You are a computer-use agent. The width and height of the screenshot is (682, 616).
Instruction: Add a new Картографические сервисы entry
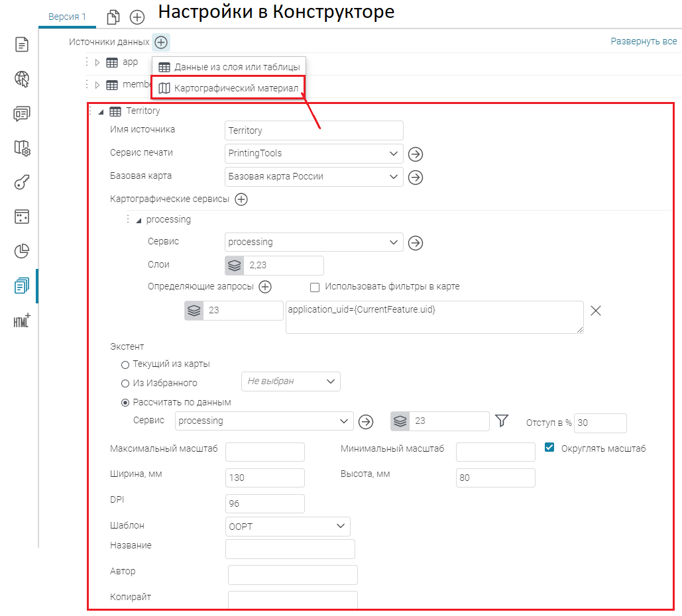pos(241,199)
